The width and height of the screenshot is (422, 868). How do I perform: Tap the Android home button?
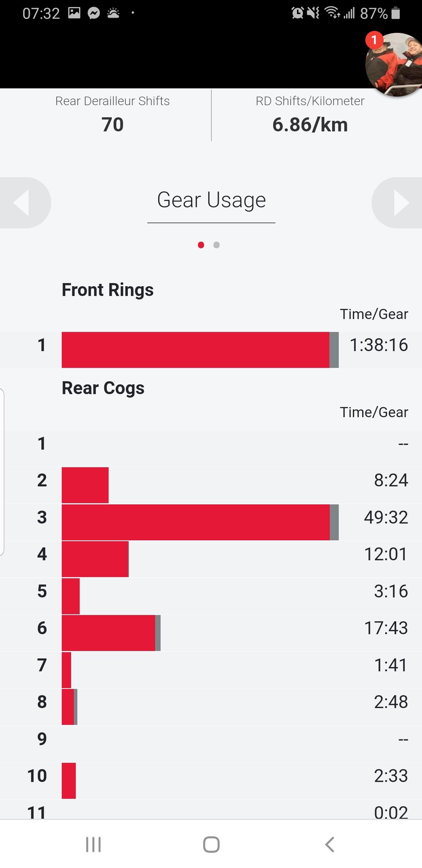click(x=211, y=845)
